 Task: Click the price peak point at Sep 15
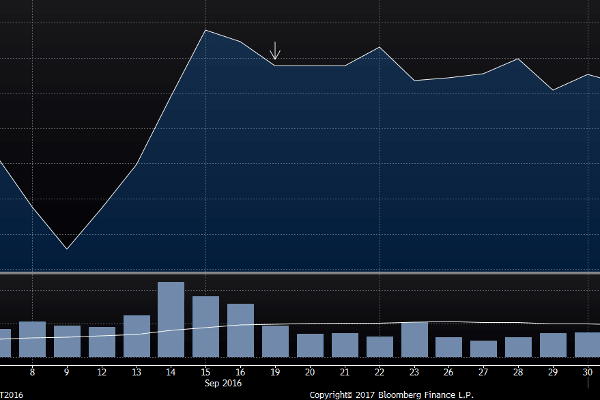coord(206,30)
